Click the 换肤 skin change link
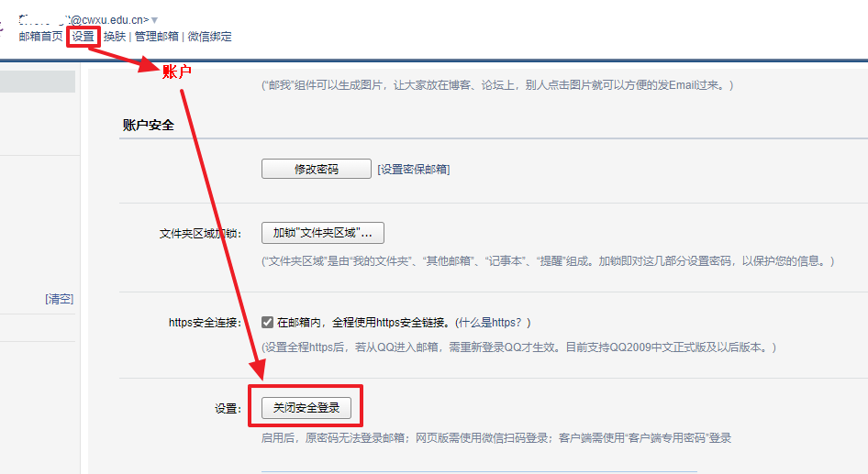 pyautogui.click(x=115, y=37)
